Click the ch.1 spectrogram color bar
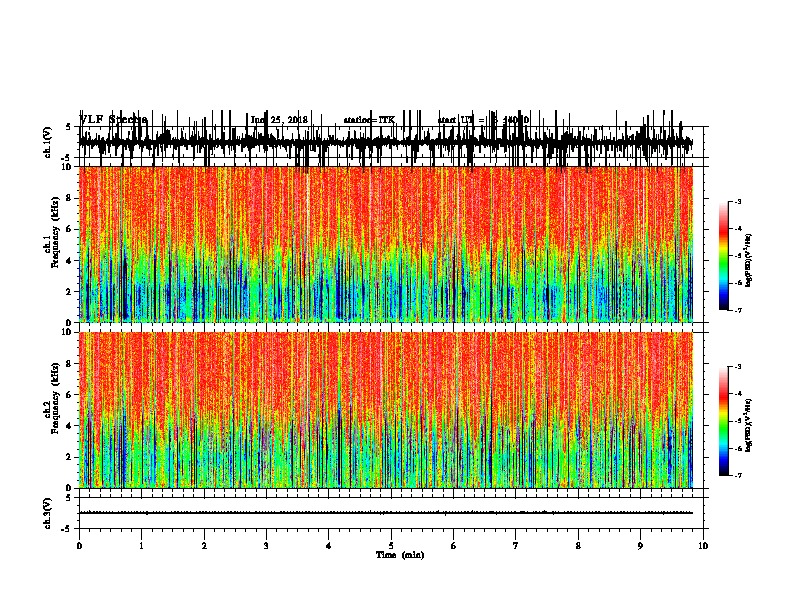 coord(724,256)
